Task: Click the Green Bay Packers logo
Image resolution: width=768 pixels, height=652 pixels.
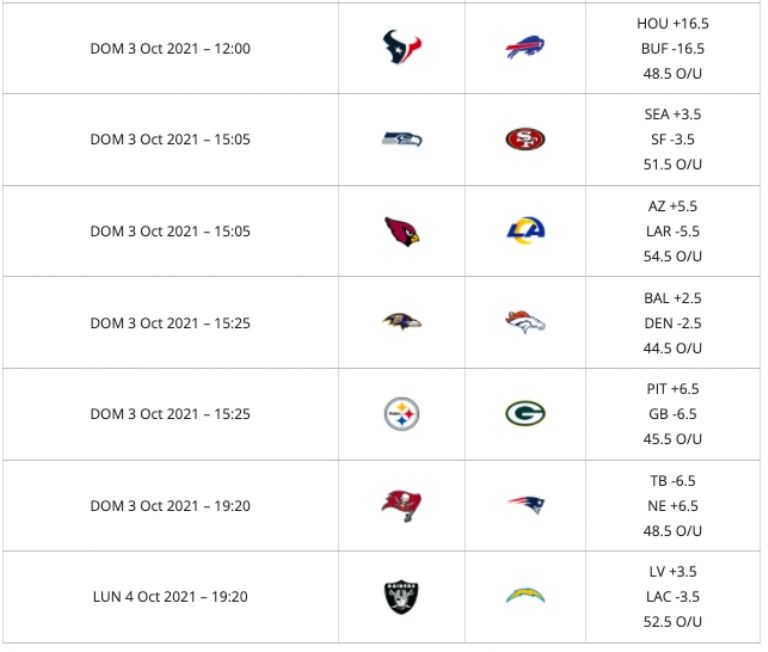Action: pos(525,414)
